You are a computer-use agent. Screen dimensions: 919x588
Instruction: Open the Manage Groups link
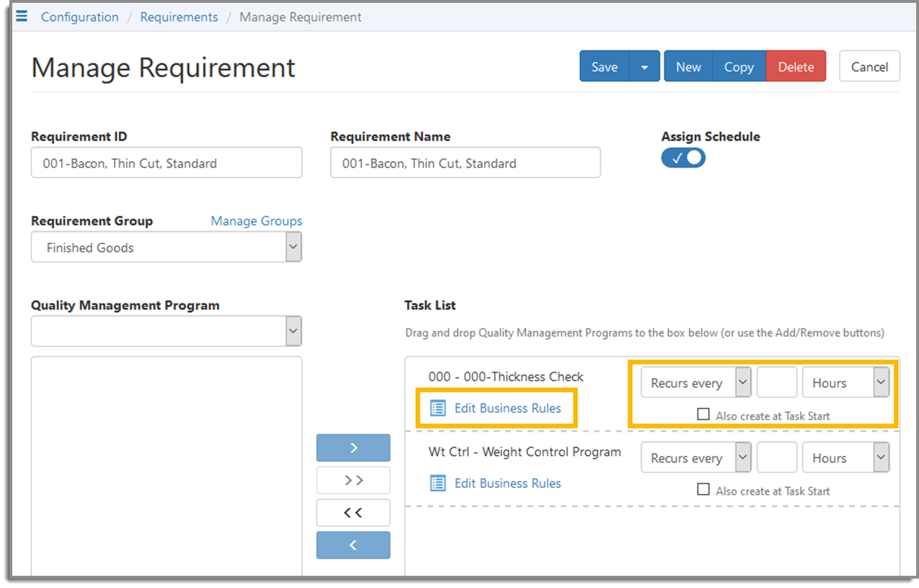click(x=257, y=221)
